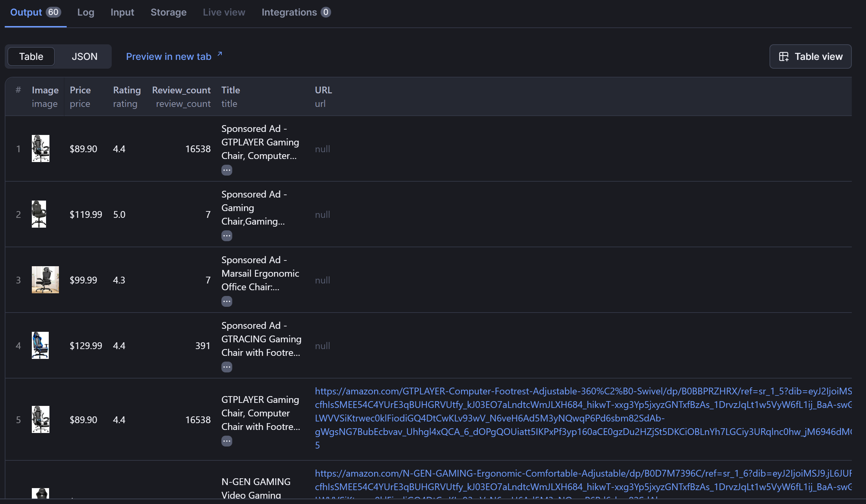
Task: Select the 16538 review count in row 1
Action: (x=198, y=148)
